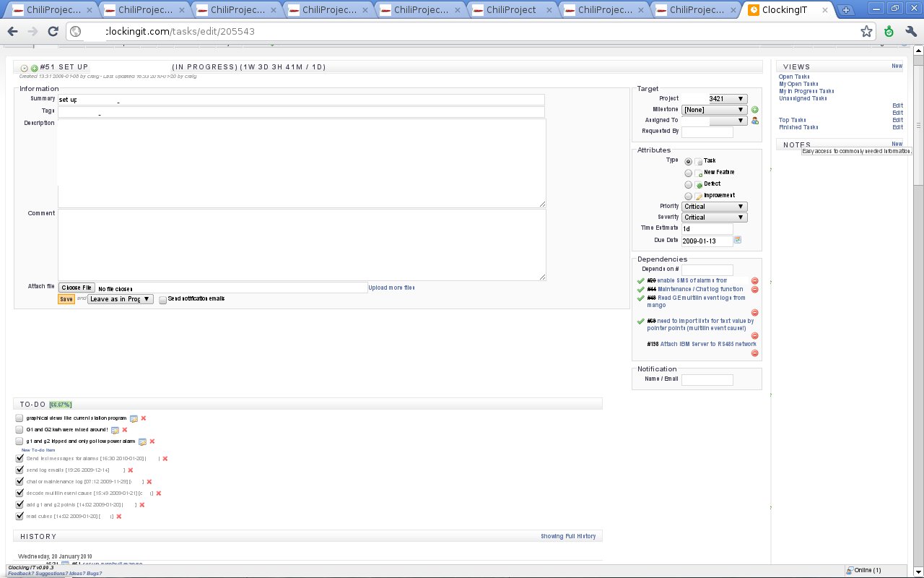This screenshot has width=924, height=578.
Task: Click the Save button
Action: coord(66,299)
